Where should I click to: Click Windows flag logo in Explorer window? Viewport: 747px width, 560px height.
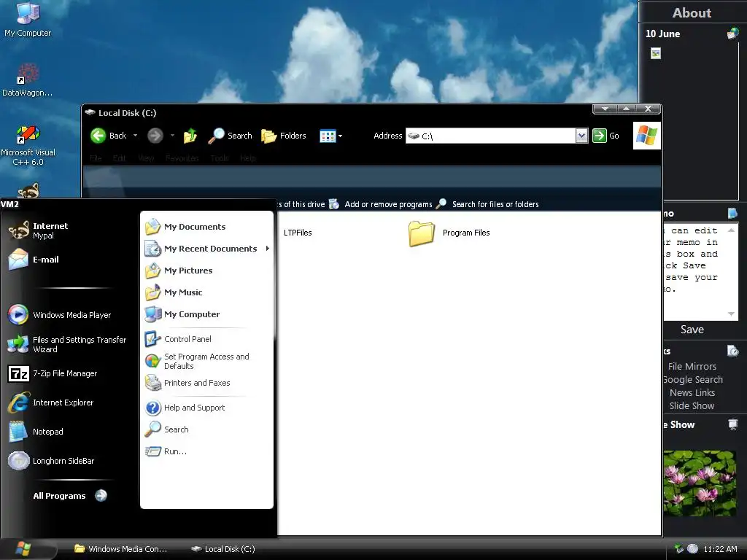tap(646, 136)
